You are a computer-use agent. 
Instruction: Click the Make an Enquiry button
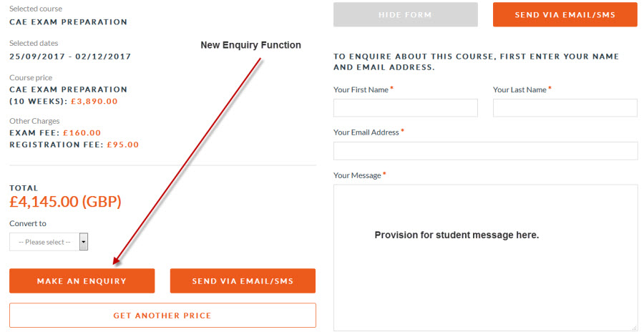(82, 281)
